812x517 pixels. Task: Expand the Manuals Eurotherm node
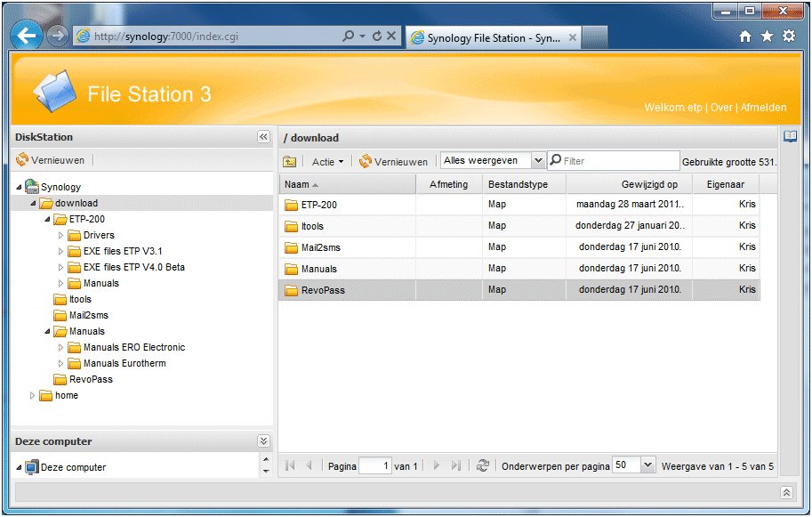click(60, 364)
